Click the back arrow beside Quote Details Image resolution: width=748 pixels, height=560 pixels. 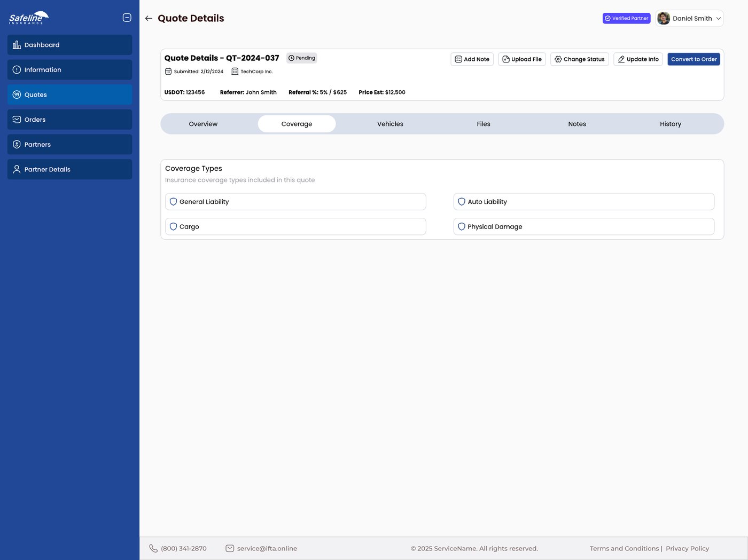click(x=149, y=18)
